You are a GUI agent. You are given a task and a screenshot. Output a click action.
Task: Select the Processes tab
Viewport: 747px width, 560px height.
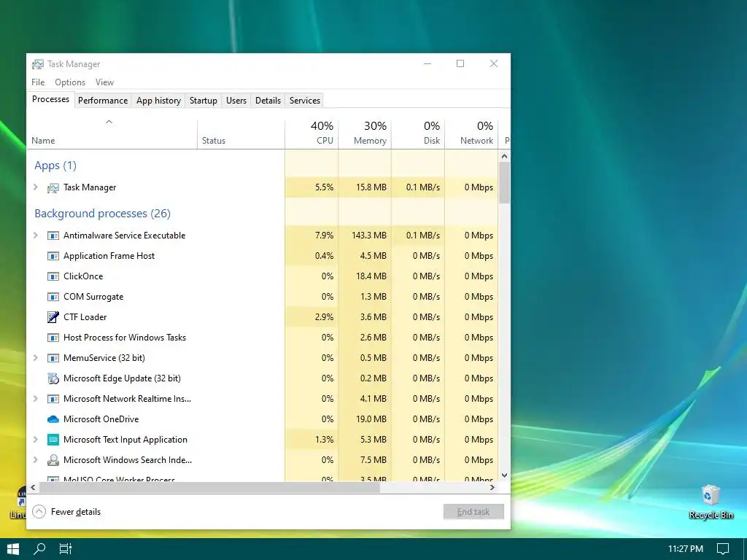[50, 99]
